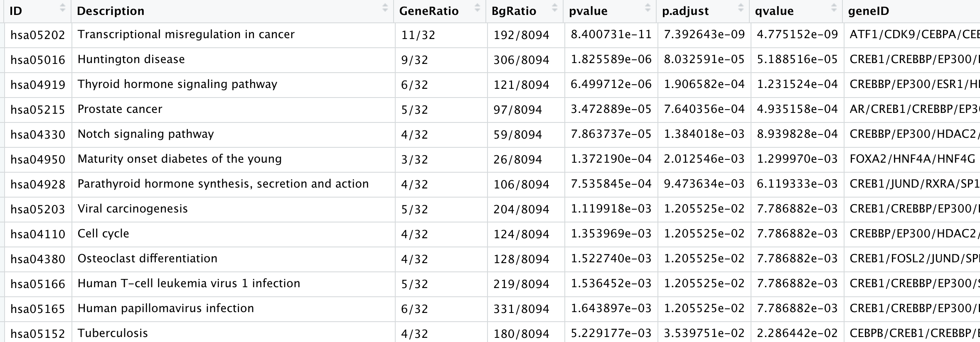Viewport: 980px width, 342px height.
Task: Select Thyroid hormone signaling pathway cell
Action: click(233, 85)
